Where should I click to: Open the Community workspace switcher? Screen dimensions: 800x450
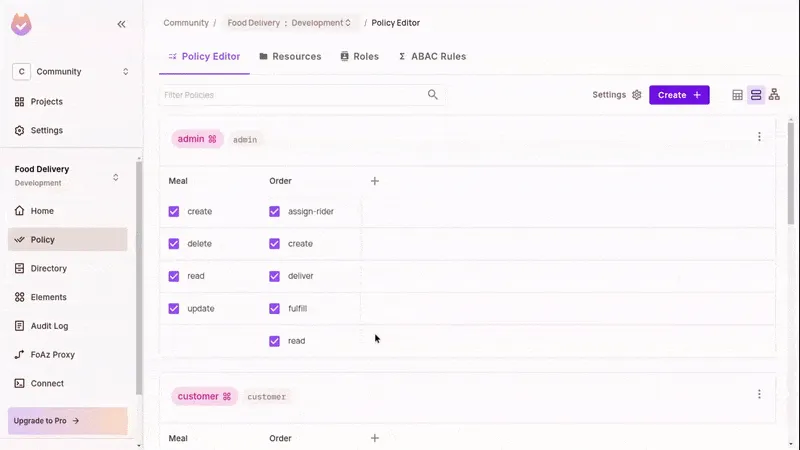click(71, 71)
